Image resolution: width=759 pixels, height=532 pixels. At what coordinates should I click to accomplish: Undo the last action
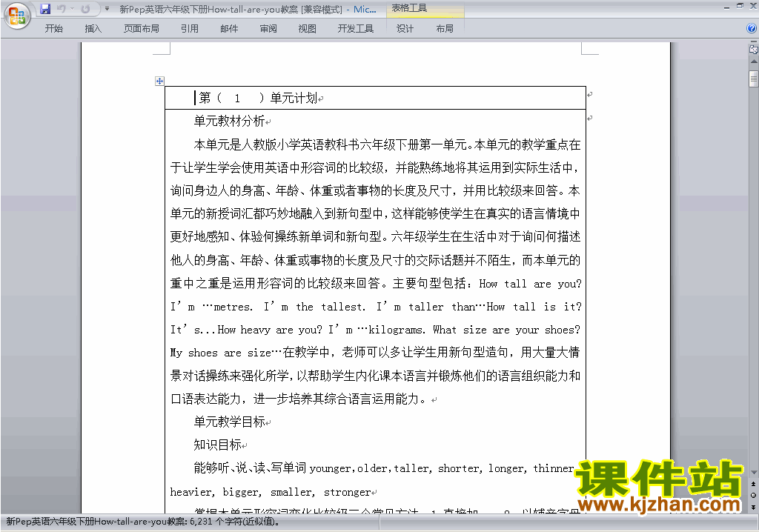click(x=61, y=9)
